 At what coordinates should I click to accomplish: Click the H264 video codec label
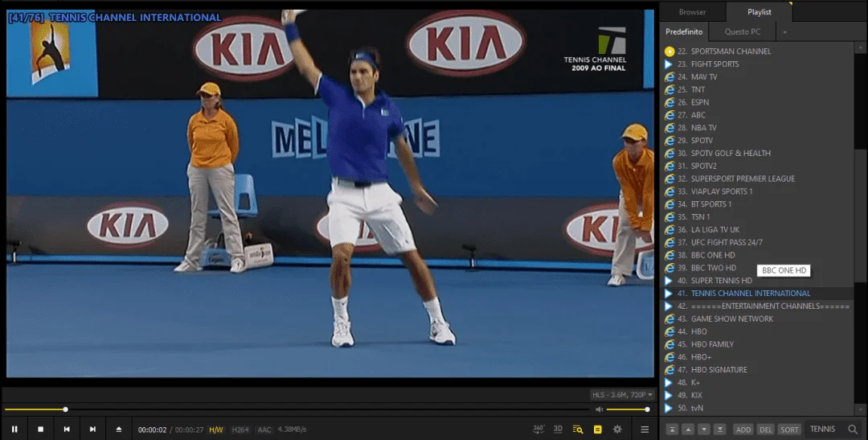point(240,430)
